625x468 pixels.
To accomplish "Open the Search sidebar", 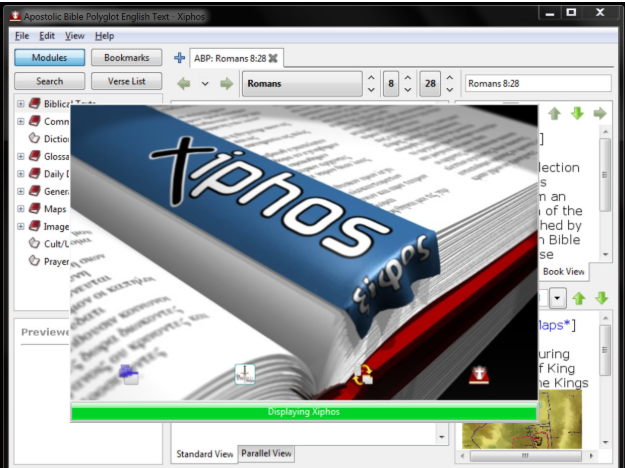I will click(49, 81).
